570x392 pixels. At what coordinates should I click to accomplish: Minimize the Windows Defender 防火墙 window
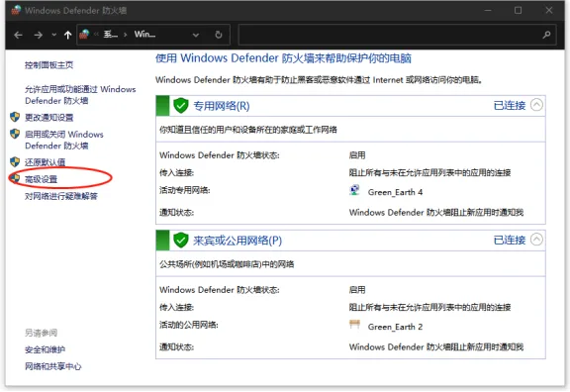(x=488, y=10)
